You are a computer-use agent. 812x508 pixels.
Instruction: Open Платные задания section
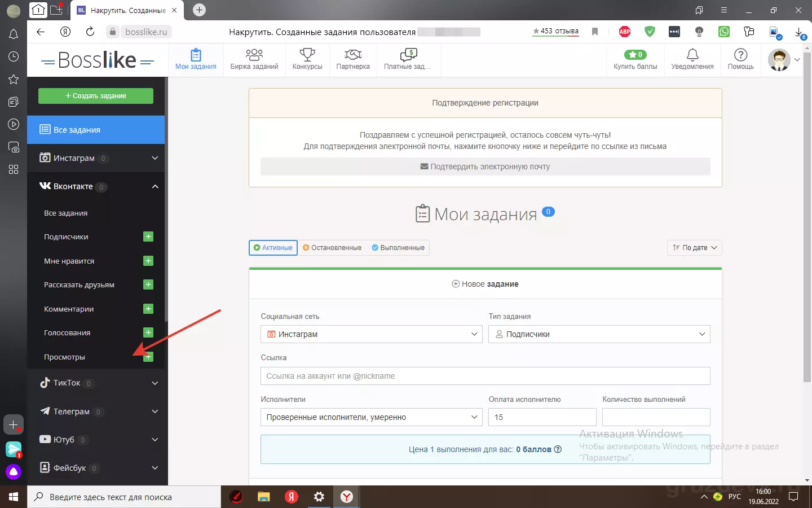[x=407, y=59]
